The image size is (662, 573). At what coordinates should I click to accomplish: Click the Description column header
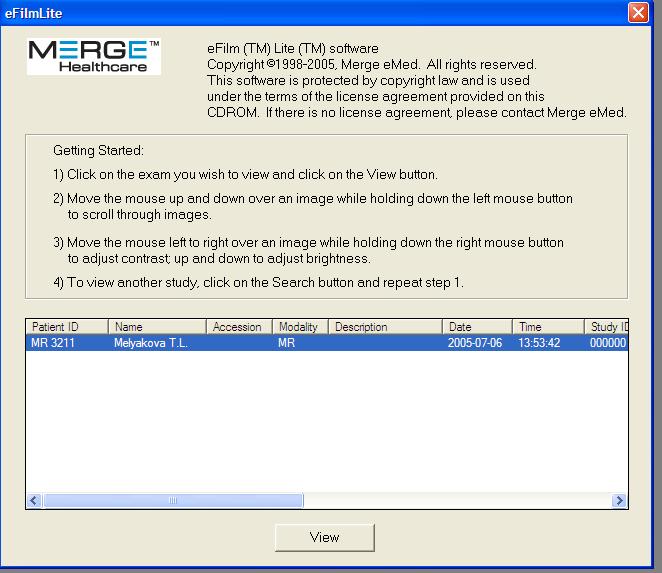(x=385, y=327)
